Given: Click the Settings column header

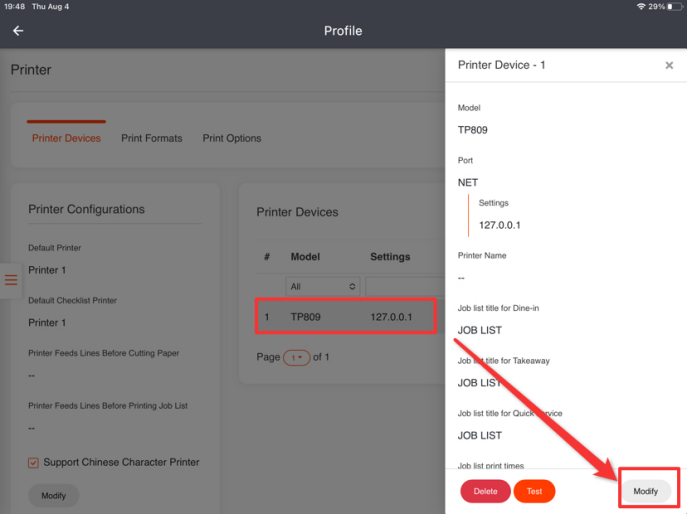Looking at the screenshot, I should click(x=390, y=257).
